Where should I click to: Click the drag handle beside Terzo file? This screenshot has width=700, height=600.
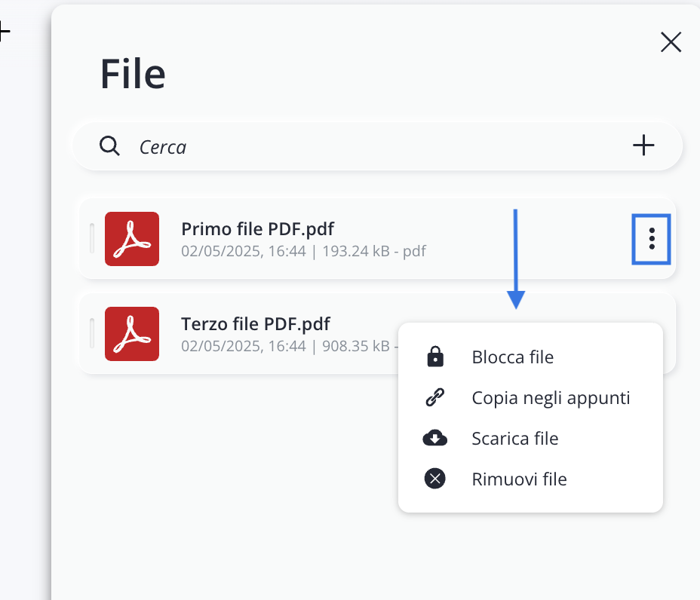click(x=92, y=334)
